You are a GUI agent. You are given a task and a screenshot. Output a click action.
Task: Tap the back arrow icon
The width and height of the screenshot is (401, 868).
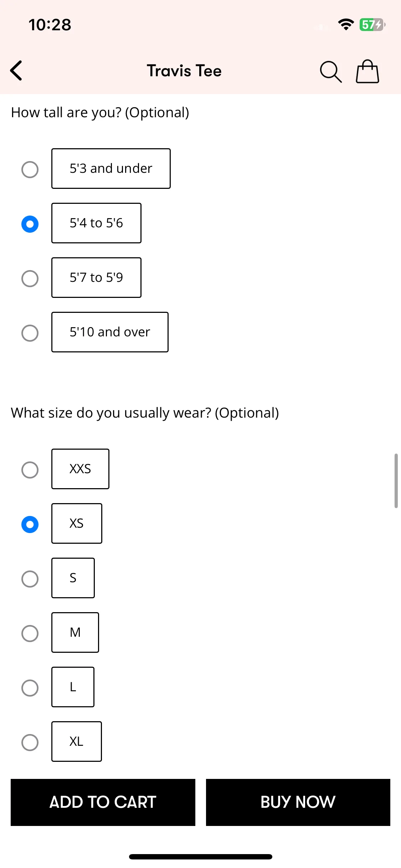click(16, 71)
